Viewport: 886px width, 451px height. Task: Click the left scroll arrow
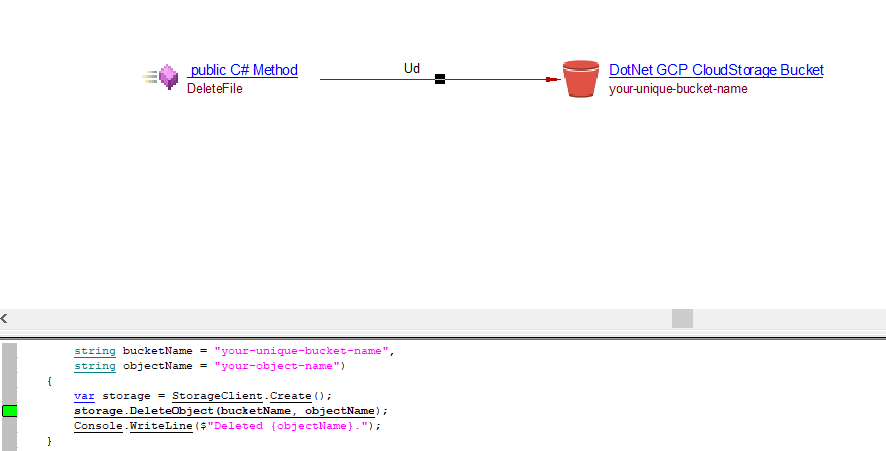click(5, 318)
